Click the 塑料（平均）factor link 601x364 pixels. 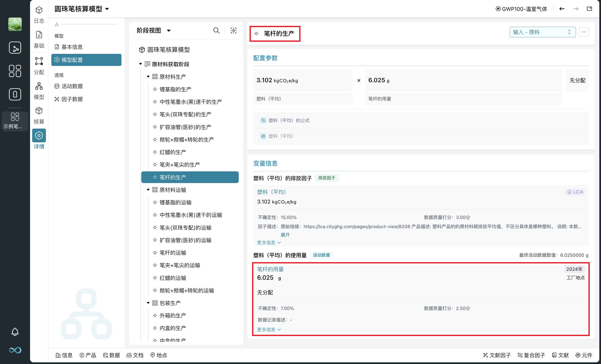[271, 192]
